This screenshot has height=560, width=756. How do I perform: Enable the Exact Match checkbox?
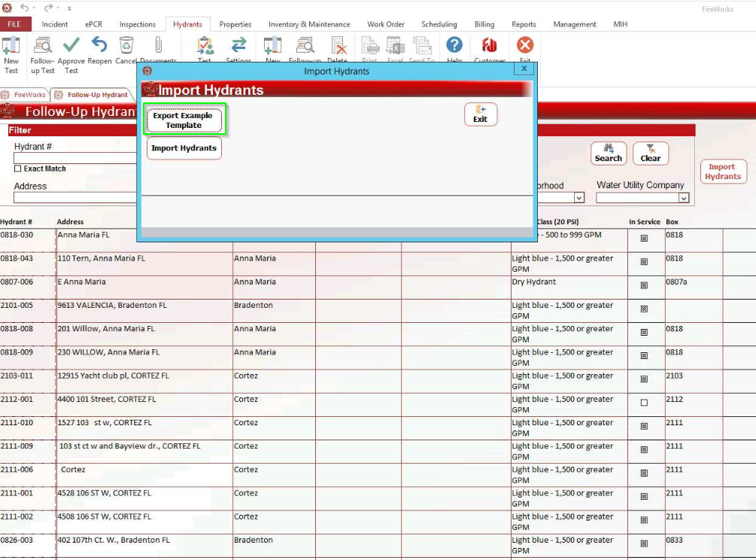coord(18,169)
